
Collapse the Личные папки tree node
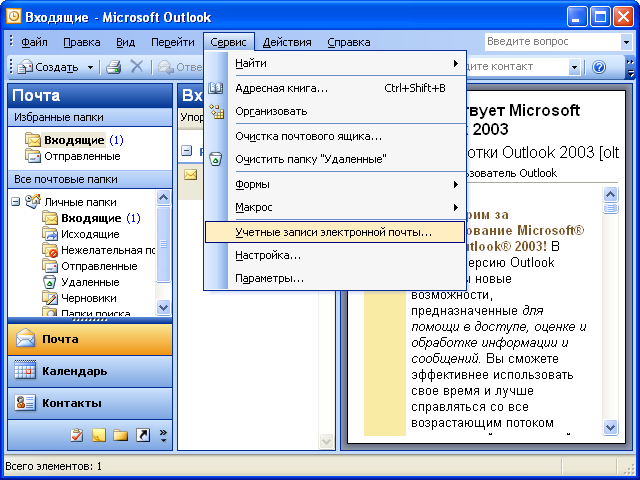coord(16,202)
